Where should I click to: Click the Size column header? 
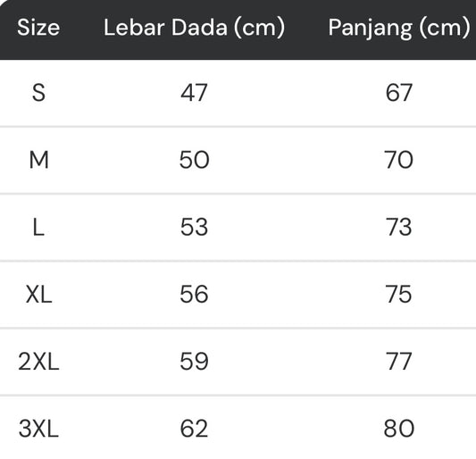38,28
